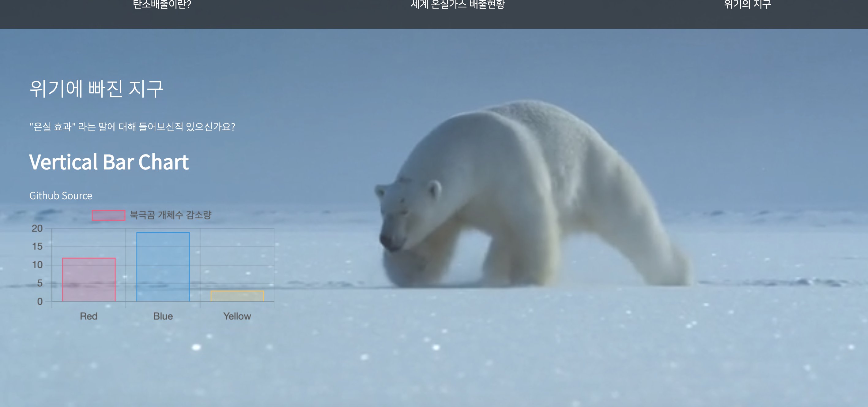The height and width of the screenshot is (407, 868).
Task: Click the pink Red bar in the chart
Action: 89,280
